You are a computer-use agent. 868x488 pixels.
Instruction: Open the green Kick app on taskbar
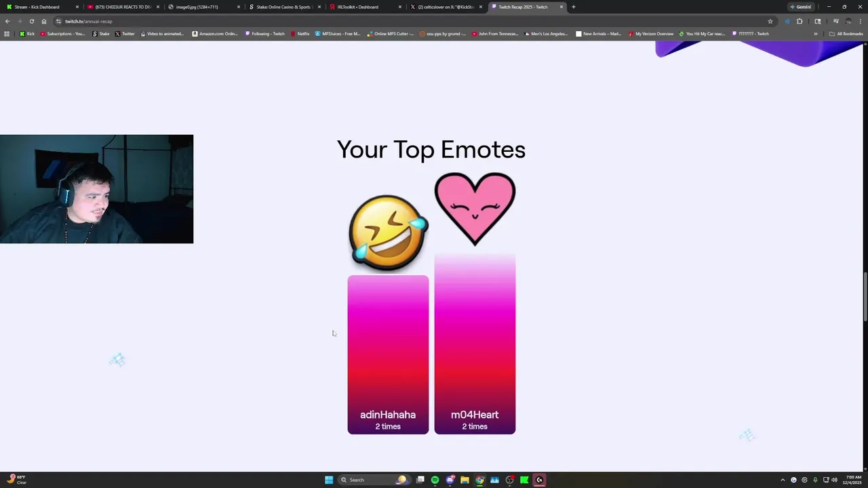[524, 480]
